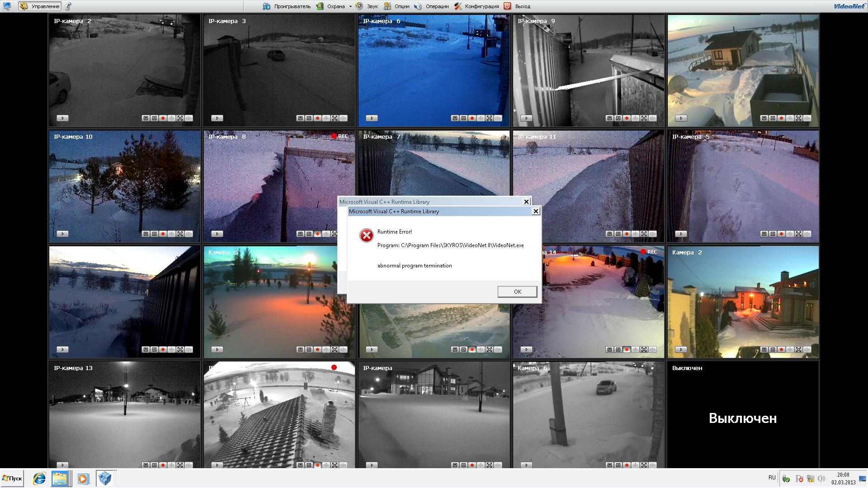Go fullscreen on IP-камера 9 tile
Screen dimensions: 868x488
pos(644,118)
